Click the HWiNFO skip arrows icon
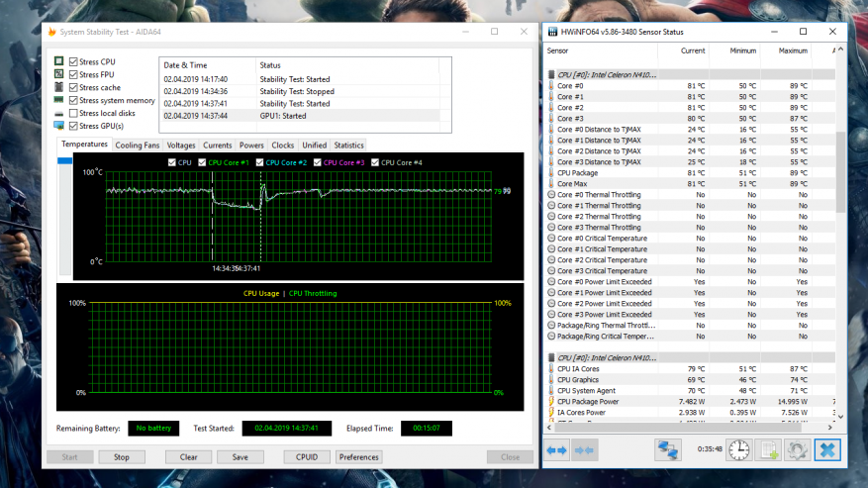 click(584, 450)
